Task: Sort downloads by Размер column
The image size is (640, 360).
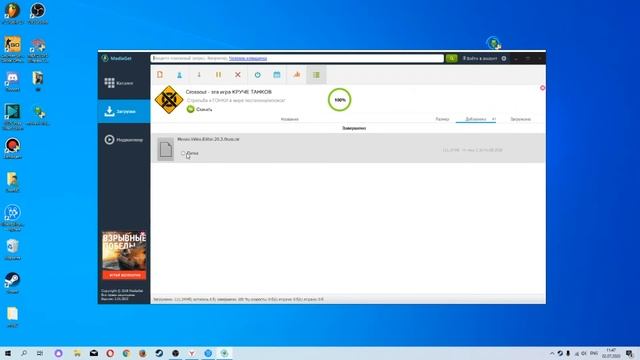Action: [x=442, y=119]
